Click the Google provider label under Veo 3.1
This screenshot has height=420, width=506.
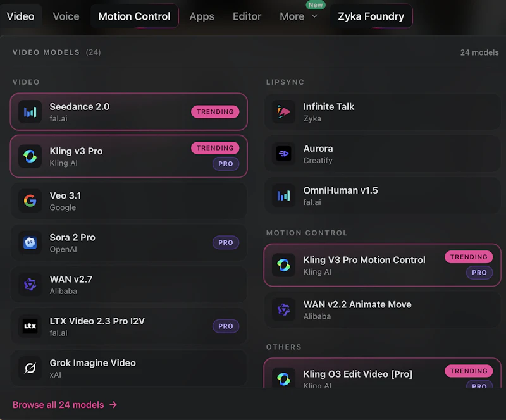click(63, 207)
